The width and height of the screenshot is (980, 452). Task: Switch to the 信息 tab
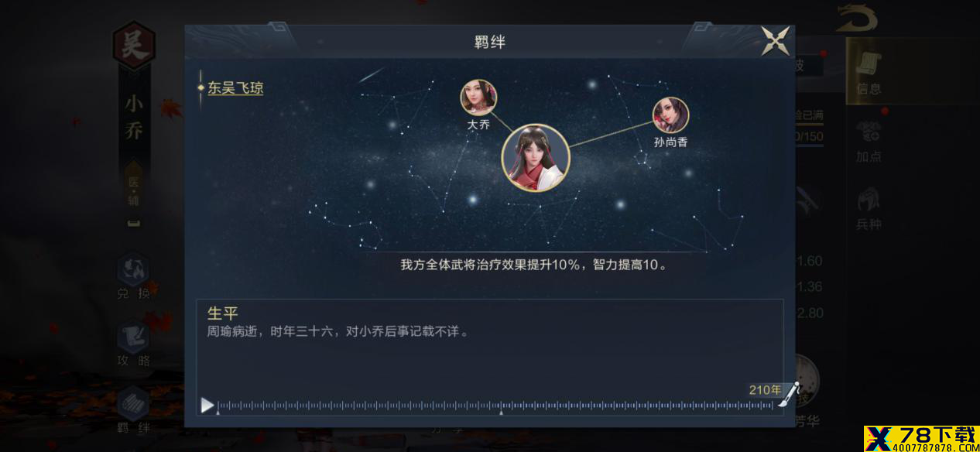869,71
